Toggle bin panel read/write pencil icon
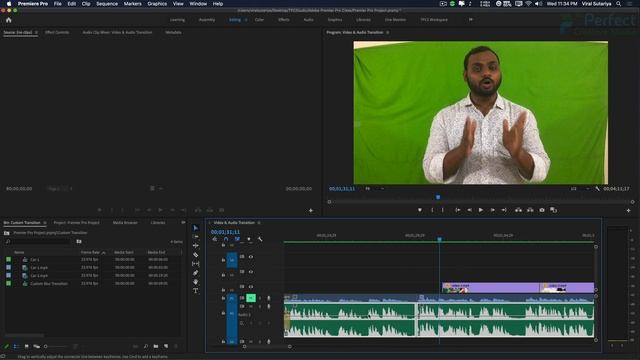This screenshot has width=640, height=360. 6,346
